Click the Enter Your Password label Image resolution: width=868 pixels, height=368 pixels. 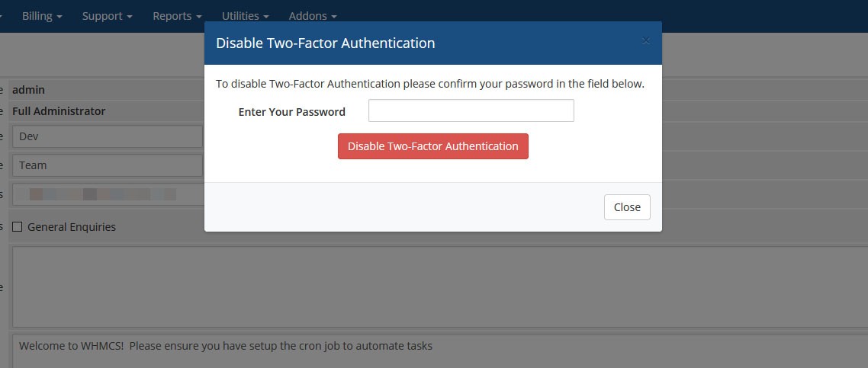[x=291, y=112]
